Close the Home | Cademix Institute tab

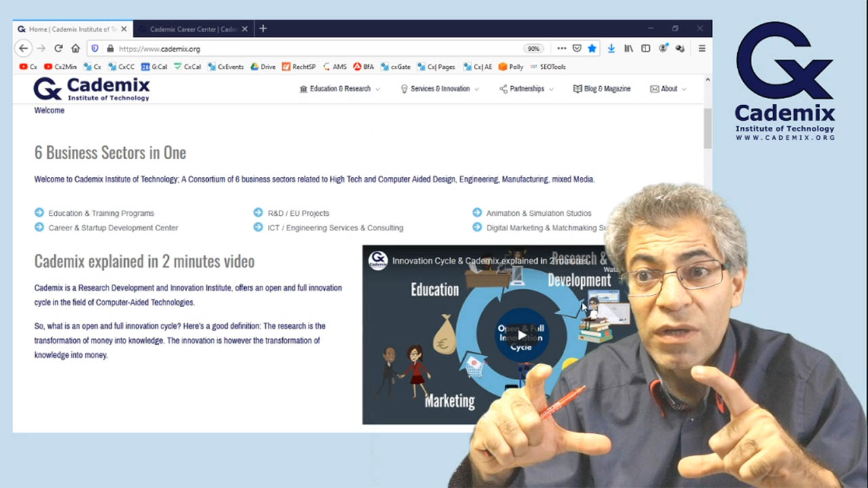(x=123, y=29)
